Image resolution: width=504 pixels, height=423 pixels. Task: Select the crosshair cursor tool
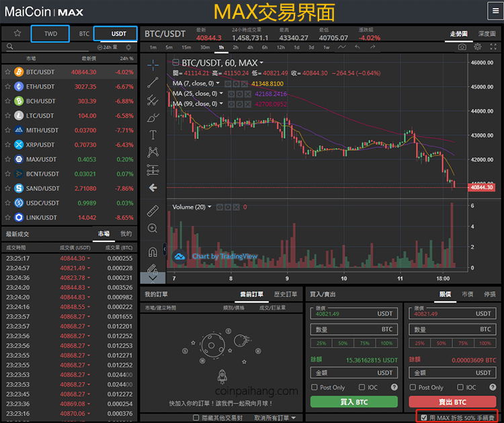pos(153,65)
